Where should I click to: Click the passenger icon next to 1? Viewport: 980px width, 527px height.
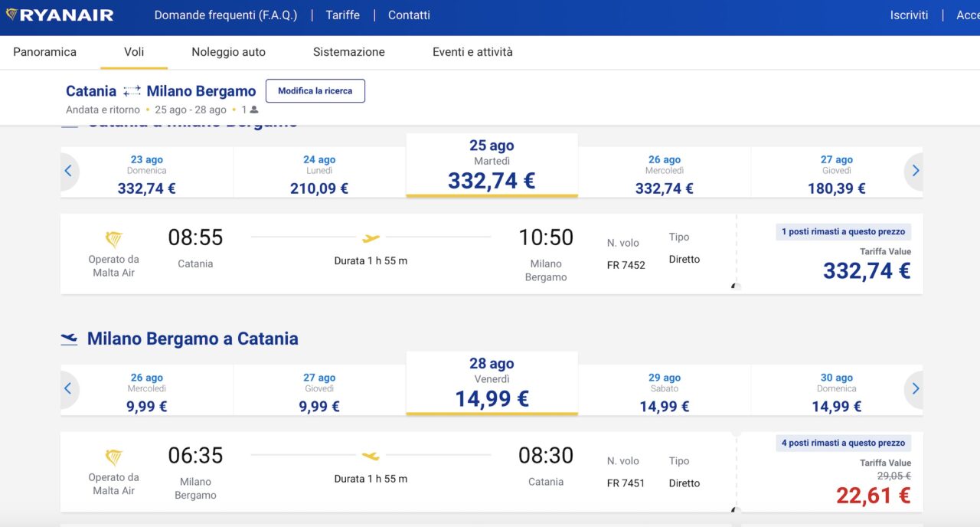[254, 110]
